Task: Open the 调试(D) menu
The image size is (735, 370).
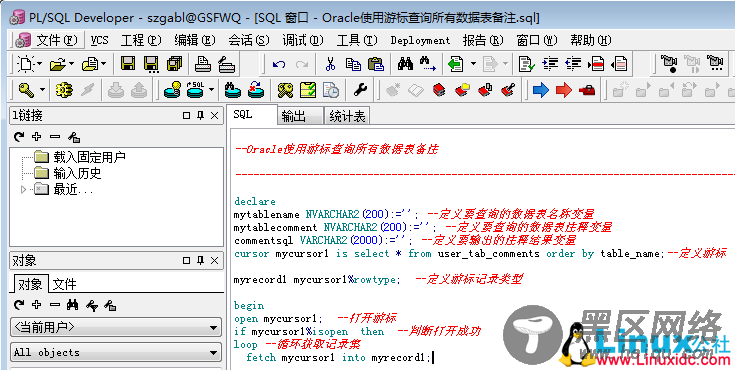Action: 303,40
